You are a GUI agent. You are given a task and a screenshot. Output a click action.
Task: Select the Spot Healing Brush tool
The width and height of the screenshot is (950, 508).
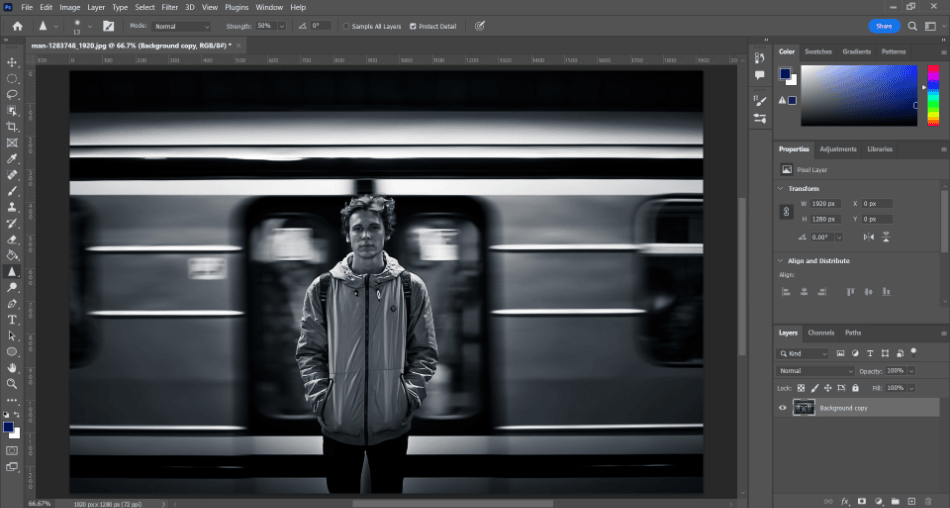point(12,175)
